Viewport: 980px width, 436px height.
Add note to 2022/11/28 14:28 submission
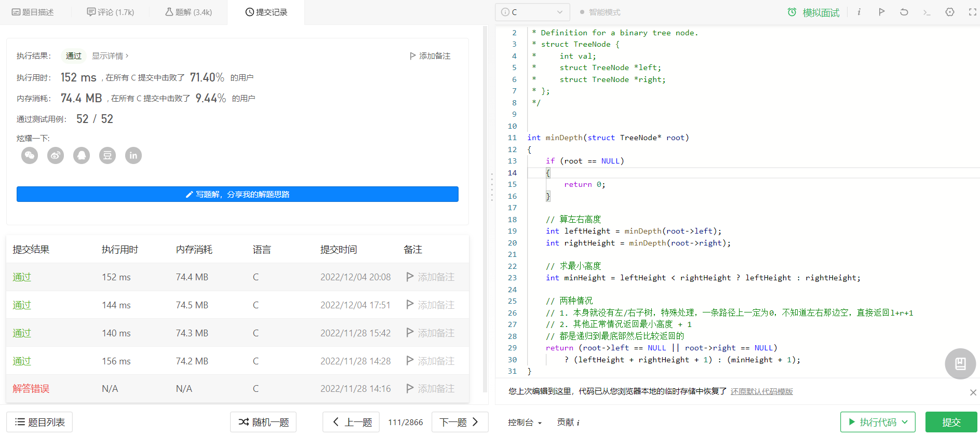point(431,361)
